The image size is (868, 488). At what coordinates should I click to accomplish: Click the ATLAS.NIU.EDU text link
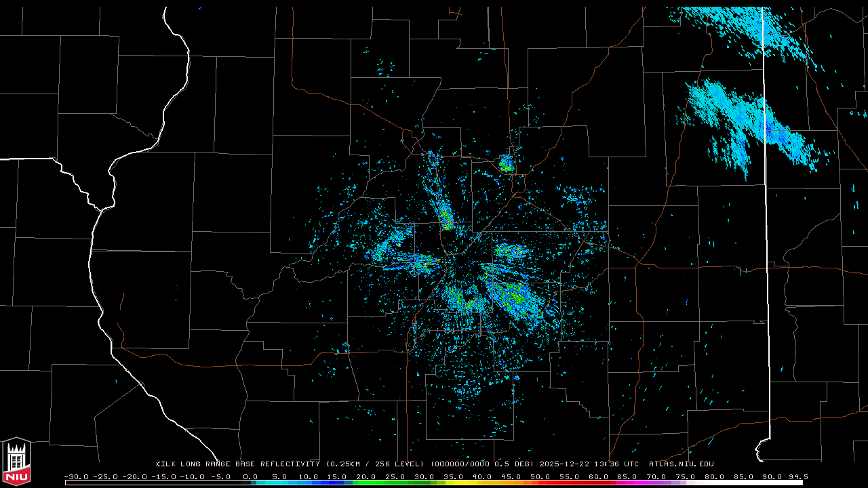pos(681,464)
